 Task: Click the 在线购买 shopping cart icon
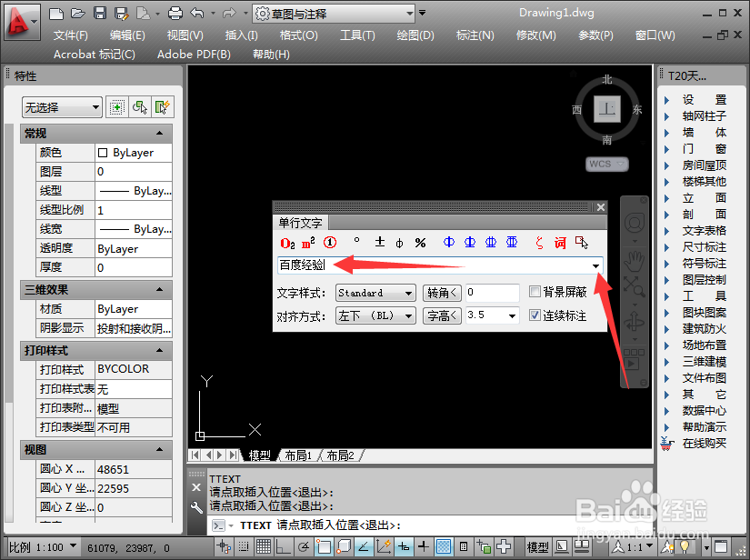point(666,444)
